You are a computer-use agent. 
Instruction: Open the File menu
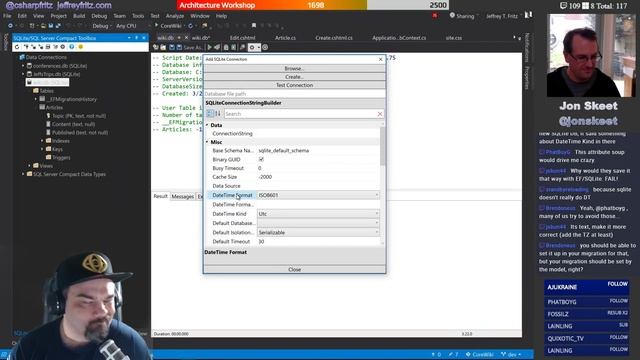point(7,16)
